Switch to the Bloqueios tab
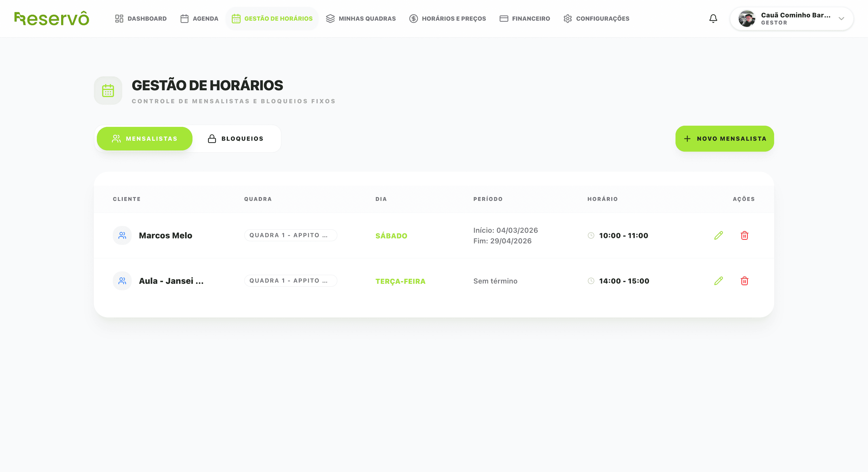The width and height of the screenshot is (868, 472). (236, 139)
